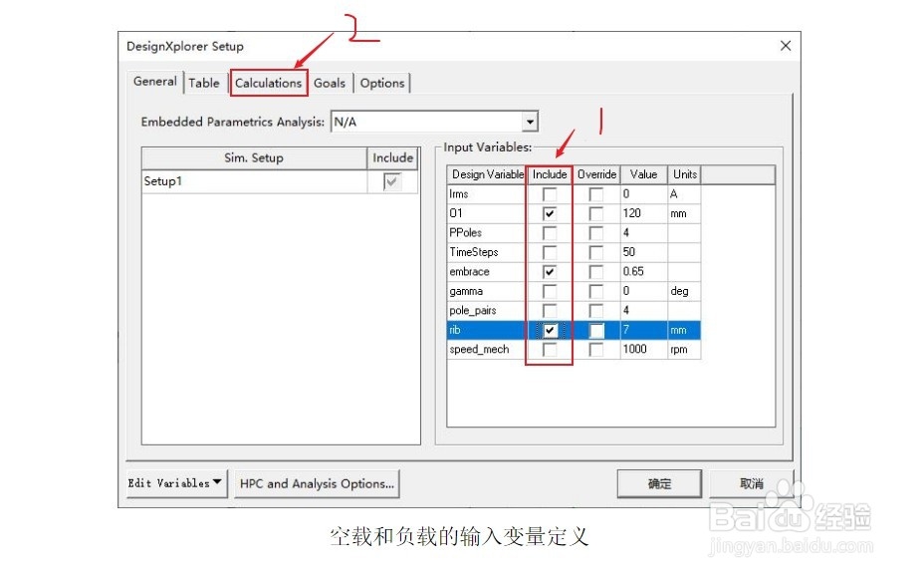Click the Units column header

[684, 174]
